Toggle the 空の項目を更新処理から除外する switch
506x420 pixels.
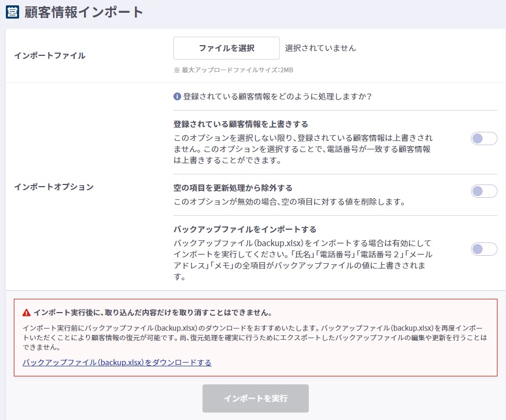click(x=484, y=191)
